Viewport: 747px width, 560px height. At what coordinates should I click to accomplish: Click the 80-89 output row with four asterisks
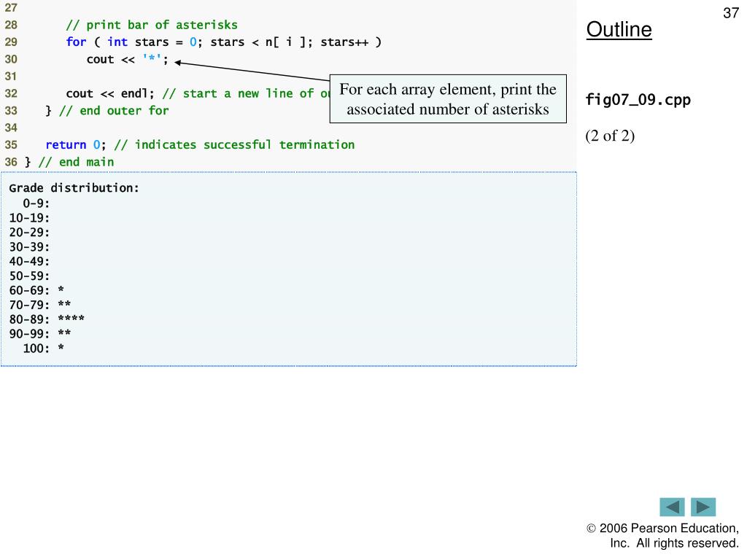point(47,319)
